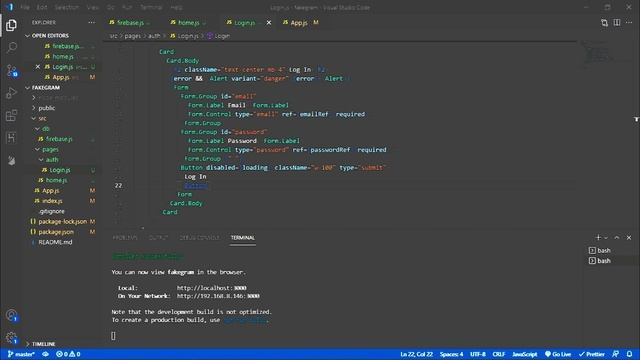
Task: Click the feedback icon in status bar
Action: pyautogui.click(x=616, y=354)
